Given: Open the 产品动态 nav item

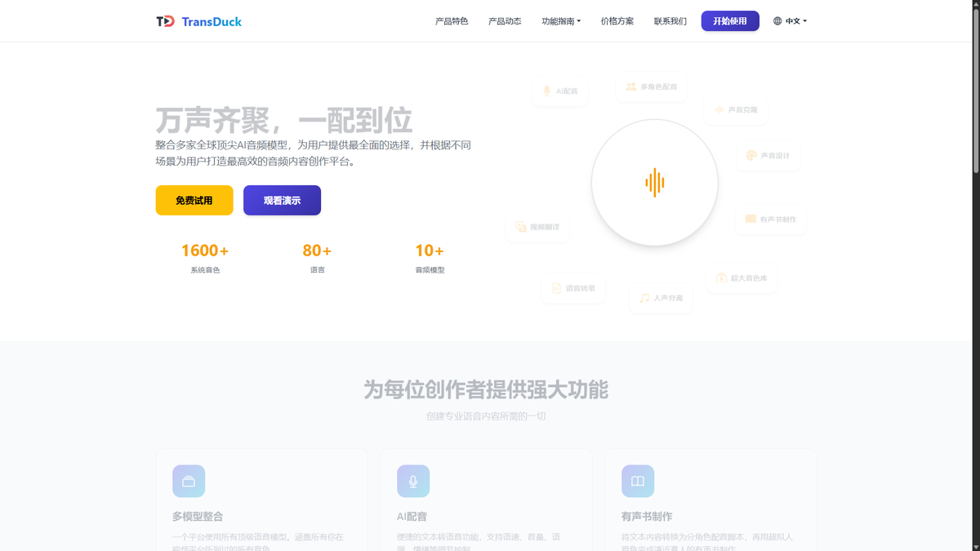Looking at the screenshot, I should coord(505,21).
